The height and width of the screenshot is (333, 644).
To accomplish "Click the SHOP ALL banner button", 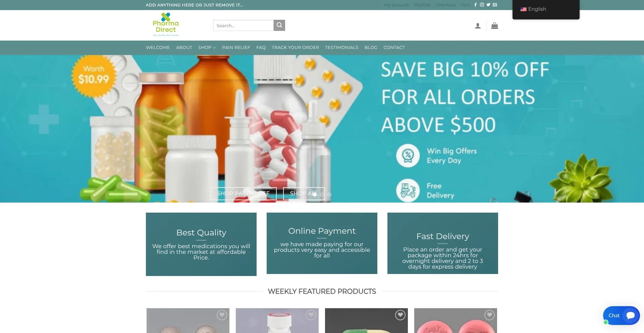I will [x=304, y=193].
